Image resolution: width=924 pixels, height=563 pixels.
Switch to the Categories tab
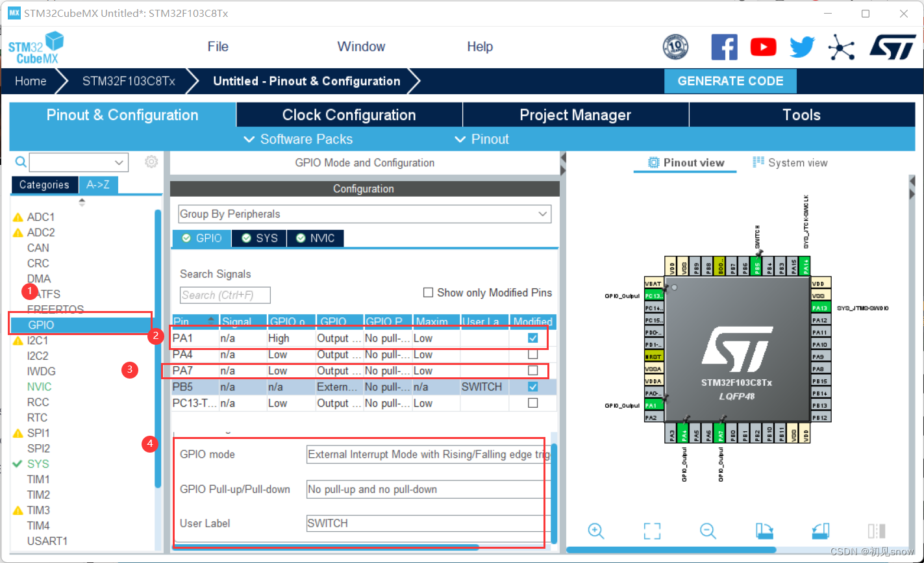[44, 185]
